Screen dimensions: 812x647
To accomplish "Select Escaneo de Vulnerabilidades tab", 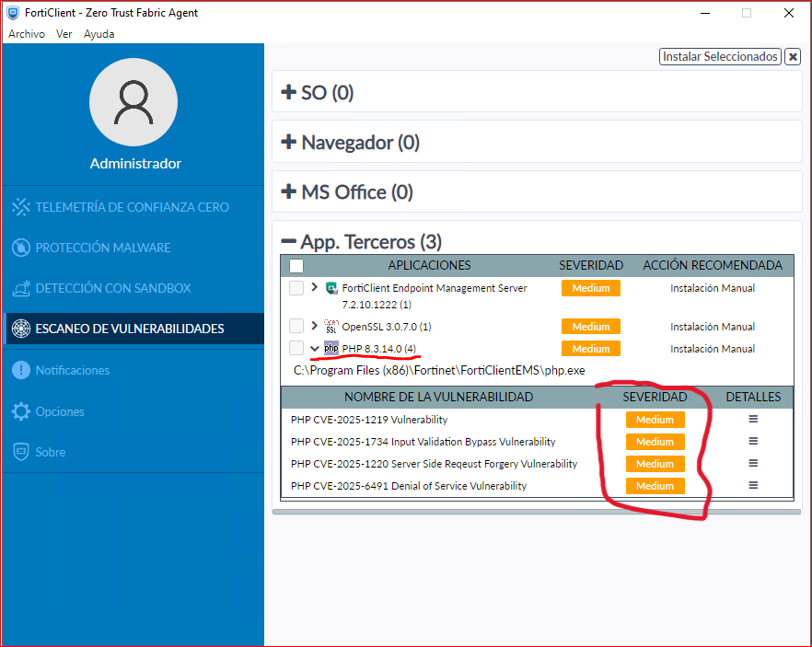I will [133, 329].
